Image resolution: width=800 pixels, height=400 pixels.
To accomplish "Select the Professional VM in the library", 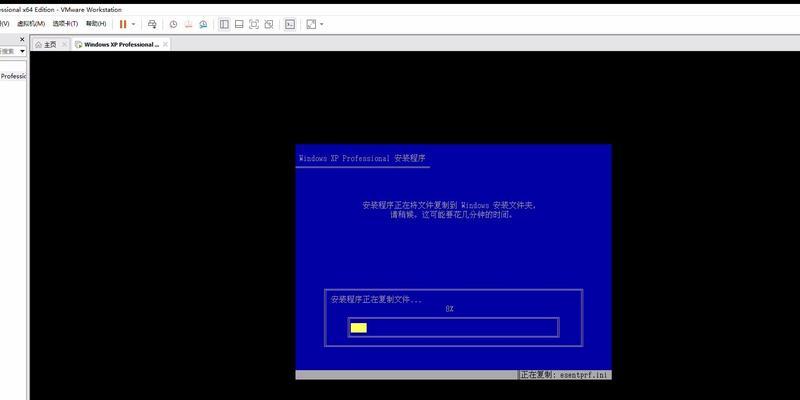I will [13, 76].
